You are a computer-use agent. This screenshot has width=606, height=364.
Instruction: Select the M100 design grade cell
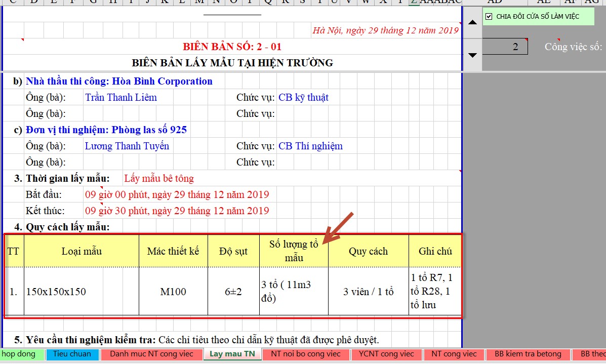pyautogui.click(x=173, y=292)
